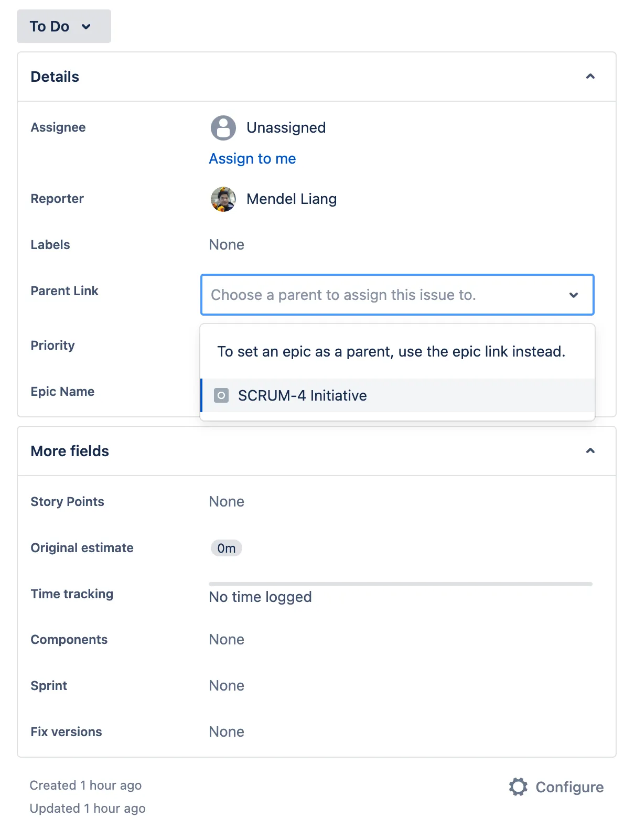Image resolution: width=624 pixels, height=840 pixels.
Task: Click the Sprint None value
Action: [x=227, y=686]
